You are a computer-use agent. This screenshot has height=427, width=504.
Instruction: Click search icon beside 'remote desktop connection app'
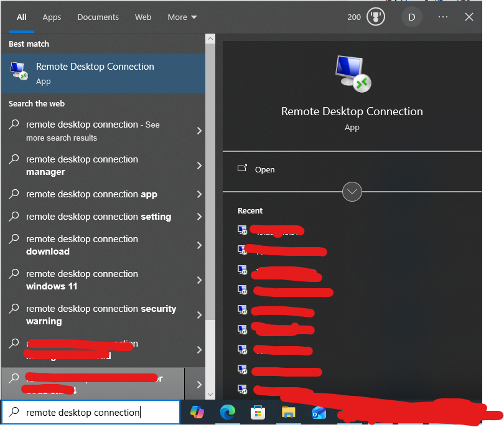(14, 194)
